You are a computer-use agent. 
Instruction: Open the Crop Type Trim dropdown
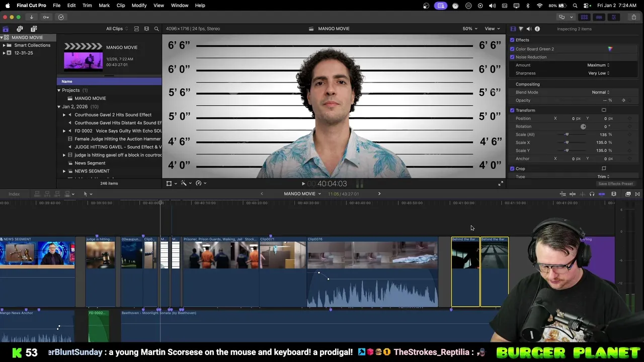pyautogui.click(x=603, y=176)
